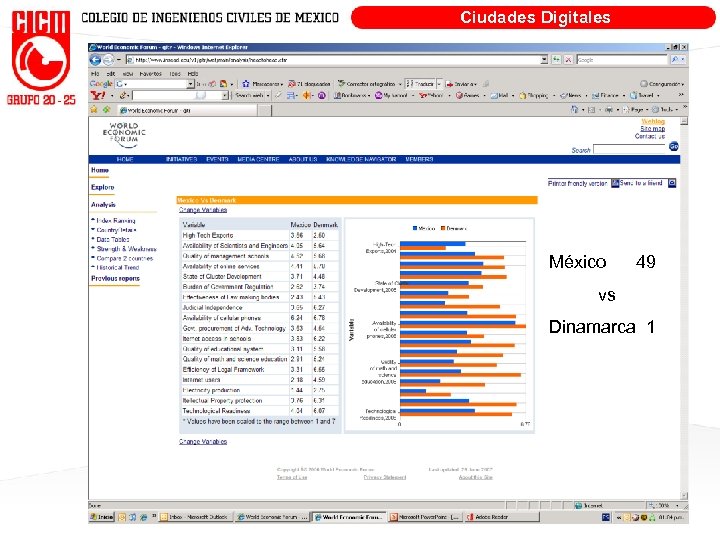720x540 pixels.
Task: Expand the address bar history dropdown
Action: [x=544, y=60]
